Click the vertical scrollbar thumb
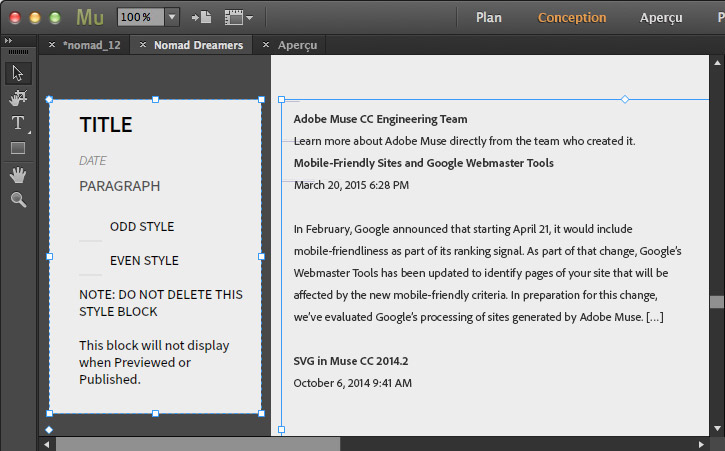The image size is (725, 451). [717, 302]
